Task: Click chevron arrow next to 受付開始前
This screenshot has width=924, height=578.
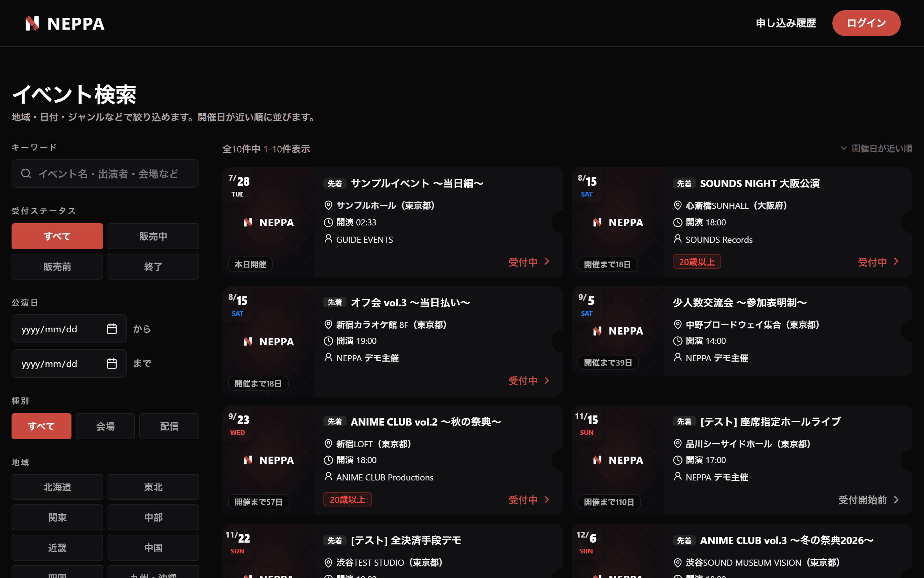Action: click(896, 500)
